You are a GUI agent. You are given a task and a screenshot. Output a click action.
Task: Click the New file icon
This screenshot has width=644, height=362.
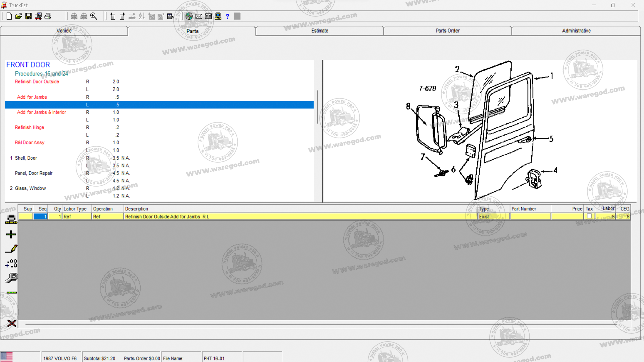click(9, 16)
